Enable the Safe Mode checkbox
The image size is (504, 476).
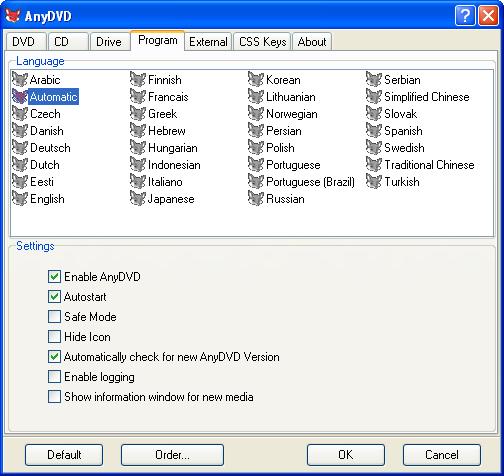point(54,317)
